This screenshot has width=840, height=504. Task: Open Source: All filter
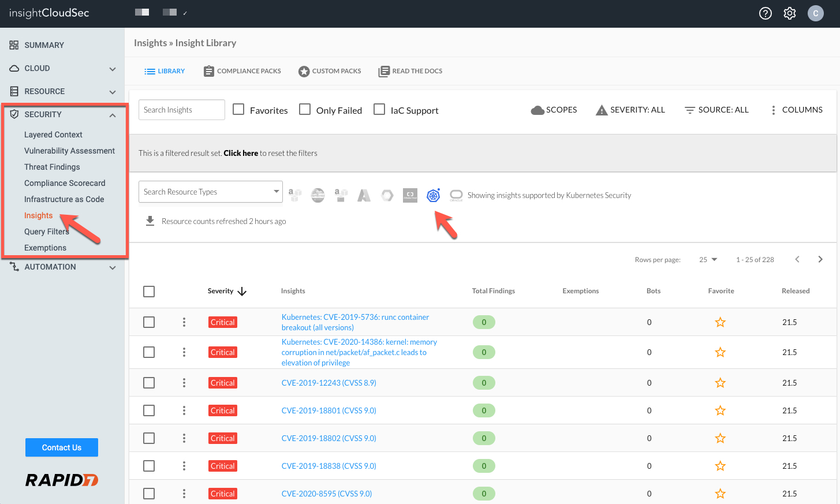click(x=716, y=110)
